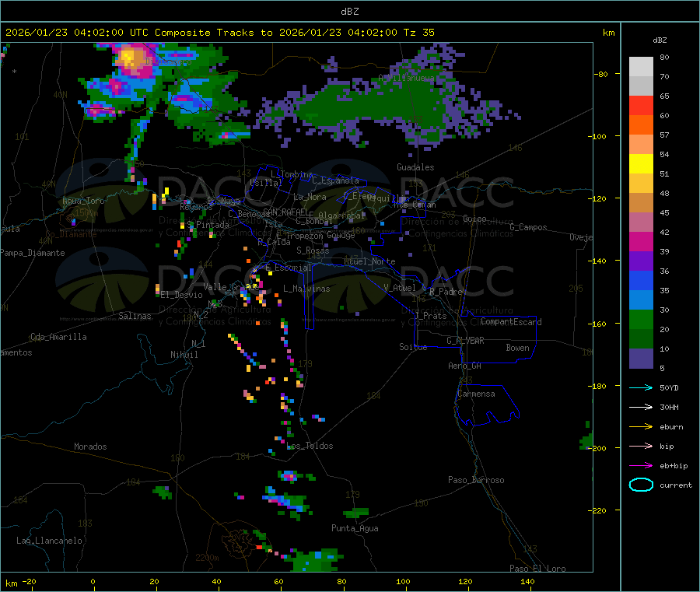Click the 'Atuel_Norte' map label
The width and height of the screenshot is (700, 592).
pyautogui.click(x=369, y=261)
